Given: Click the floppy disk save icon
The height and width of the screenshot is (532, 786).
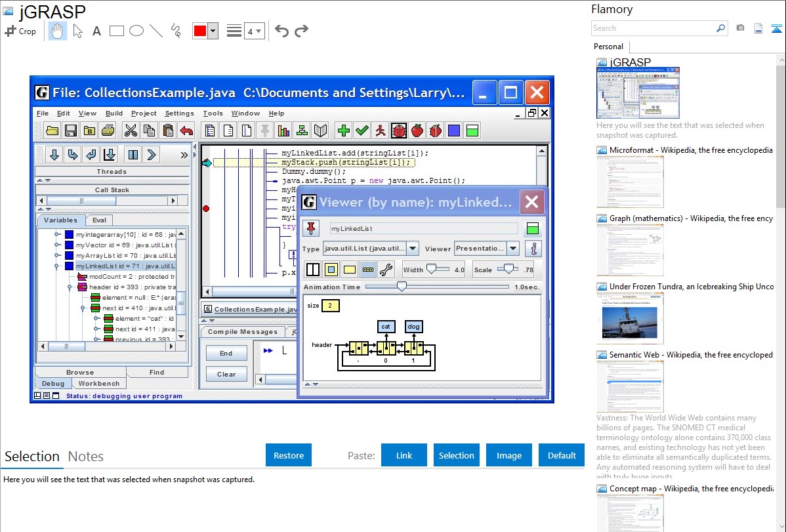Looking at the screenshot, I should pyautogui.click(x=71, y=131).
